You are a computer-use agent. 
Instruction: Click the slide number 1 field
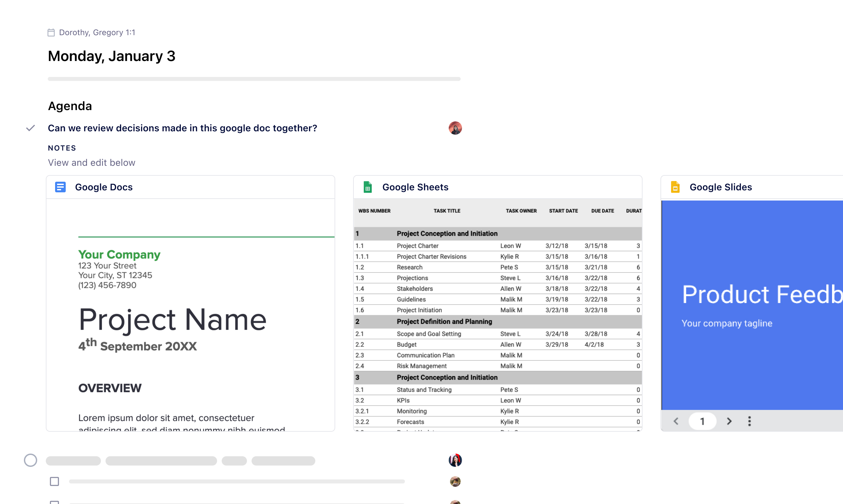pos(702,421)
